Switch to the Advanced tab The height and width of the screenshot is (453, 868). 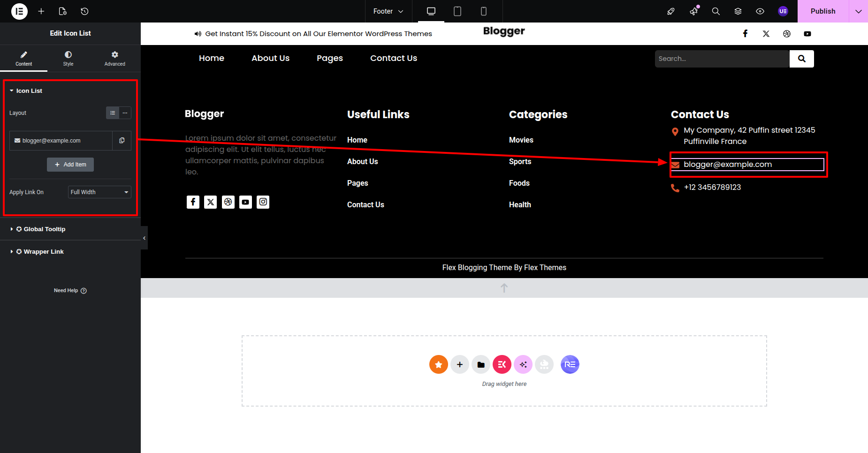(x=114, y=59)
